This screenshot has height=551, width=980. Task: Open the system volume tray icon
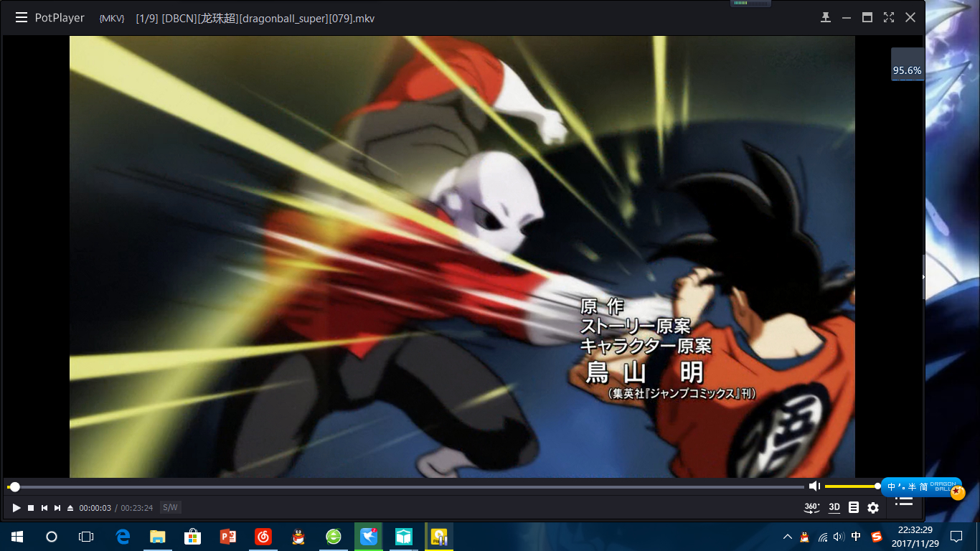coord(839,537)
